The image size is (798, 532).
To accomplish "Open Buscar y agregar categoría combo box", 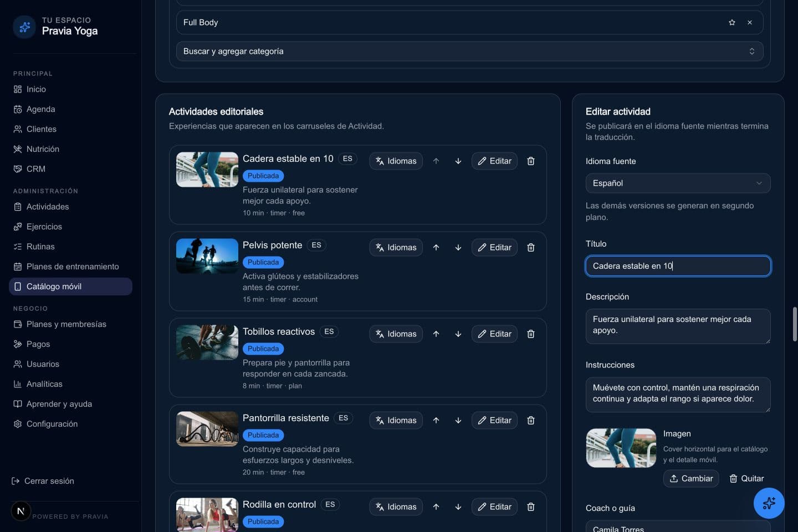I will coord(469,51).
